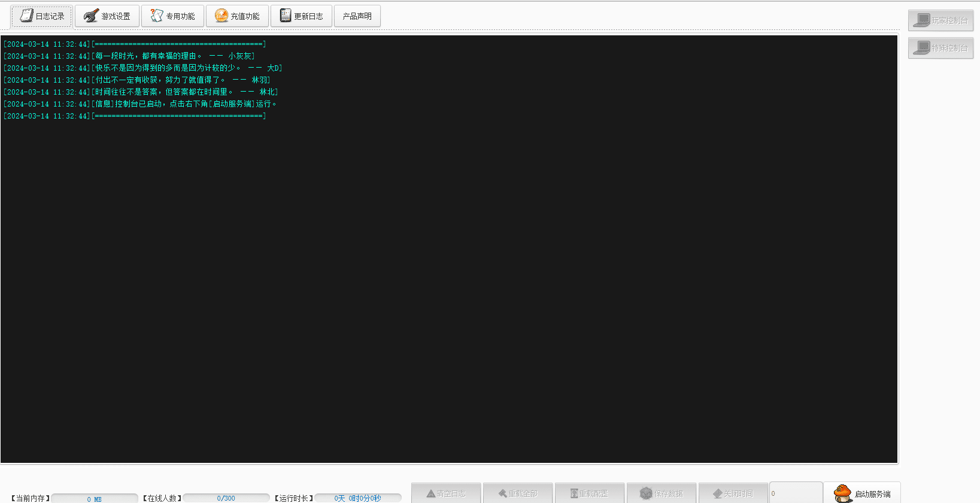
Task: Switch to the 日志记录 tab
Action: click(x=41, y=16)
